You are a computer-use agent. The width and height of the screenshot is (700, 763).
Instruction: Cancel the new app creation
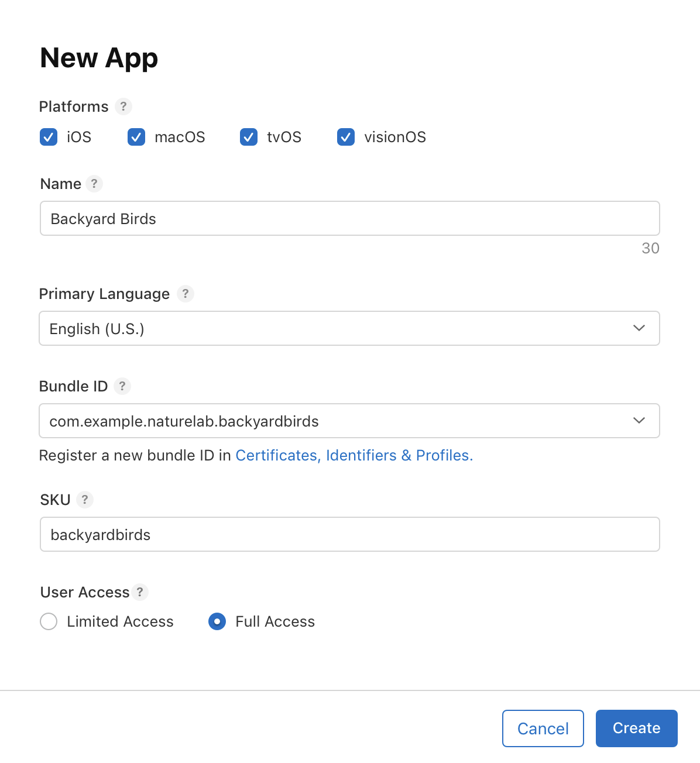point(543,728)
